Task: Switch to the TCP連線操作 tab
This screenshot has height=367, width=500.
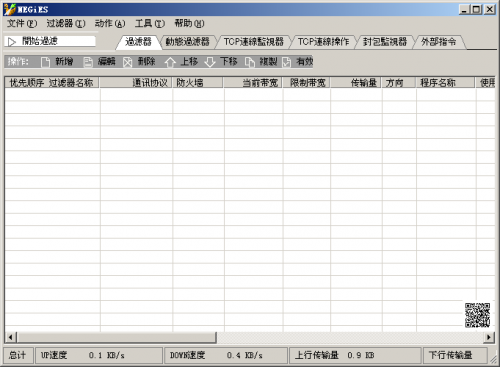Action: 323,42
